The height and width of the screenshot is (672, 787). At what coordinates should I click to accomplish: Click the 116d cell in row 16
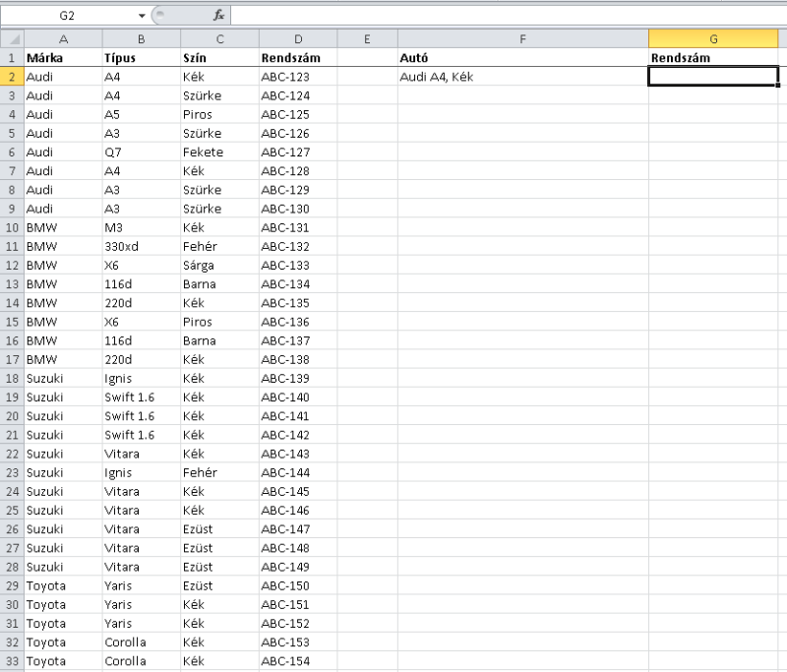(141, 340)
